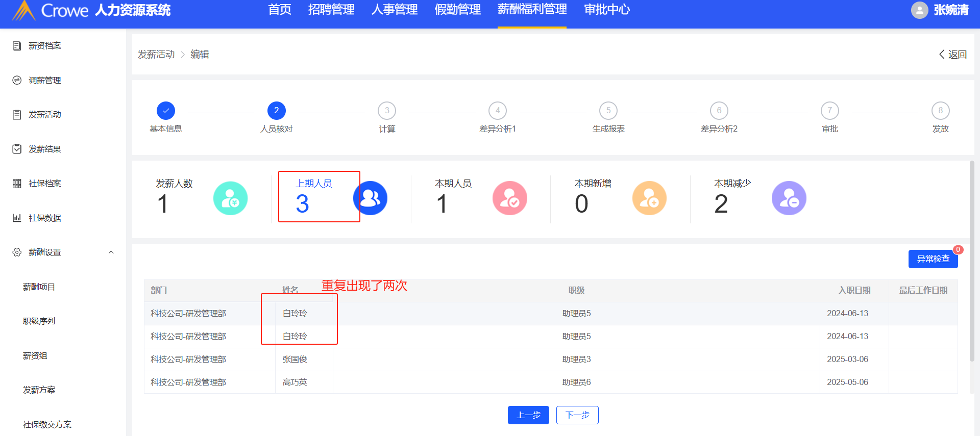Image resolution: width=980 pixels, height=436 pixels.
Task: Open the 薪酬福利管理 top menu
Action: pyautogui.click(x=532, y=10)
